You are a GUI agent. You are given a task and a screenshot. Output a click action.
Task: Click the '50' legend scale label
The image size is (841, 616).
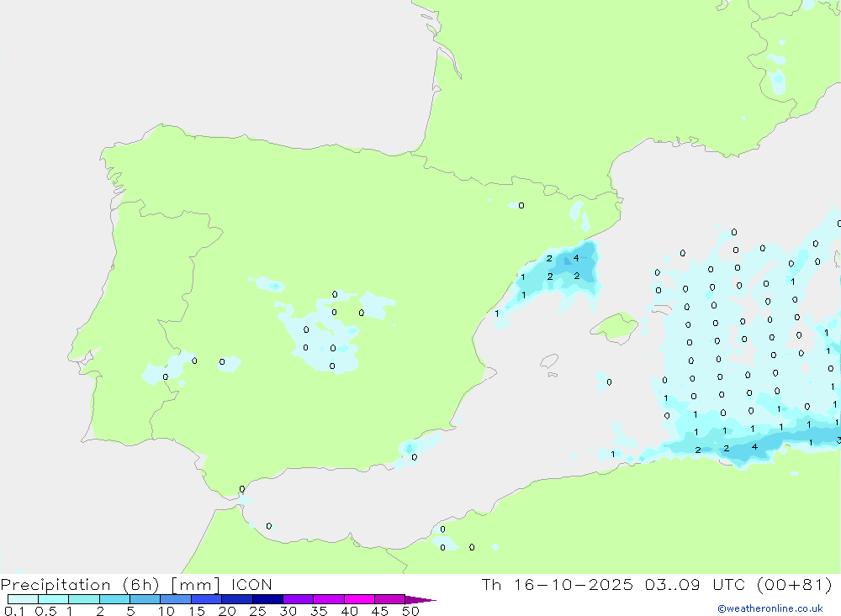click(410, 611)
